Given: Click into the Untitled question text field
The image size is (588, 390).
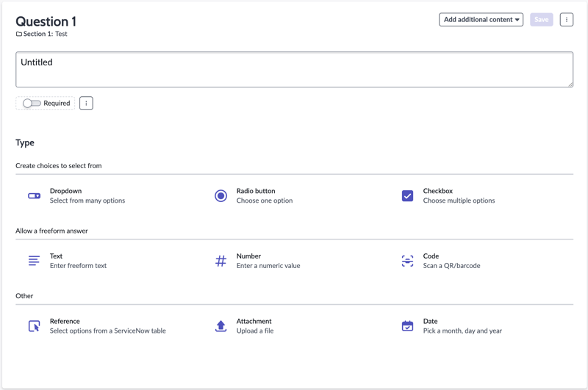Looking at the screenshot, I should 295,70.
